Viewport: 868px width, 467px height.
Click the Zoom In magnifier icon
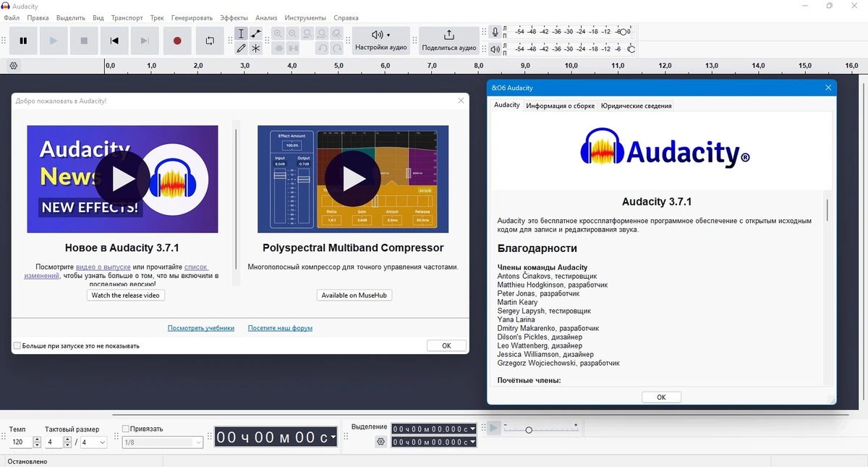(x=278, y=34)
